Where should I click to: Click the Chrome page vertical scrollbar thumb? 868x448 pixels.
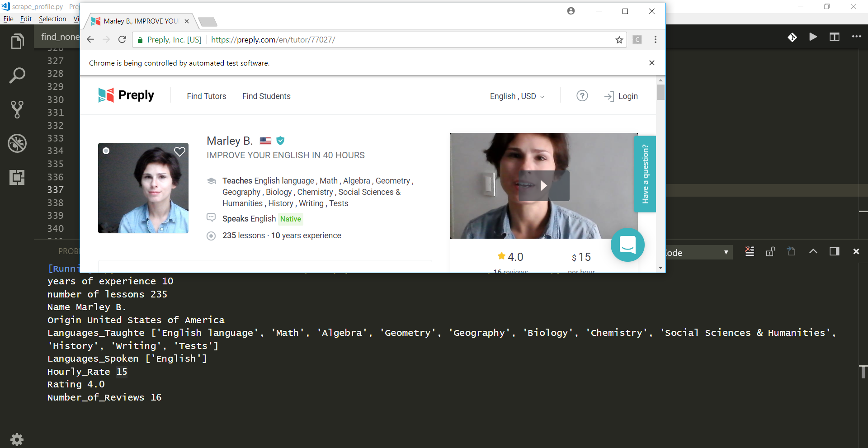[660, 92]
